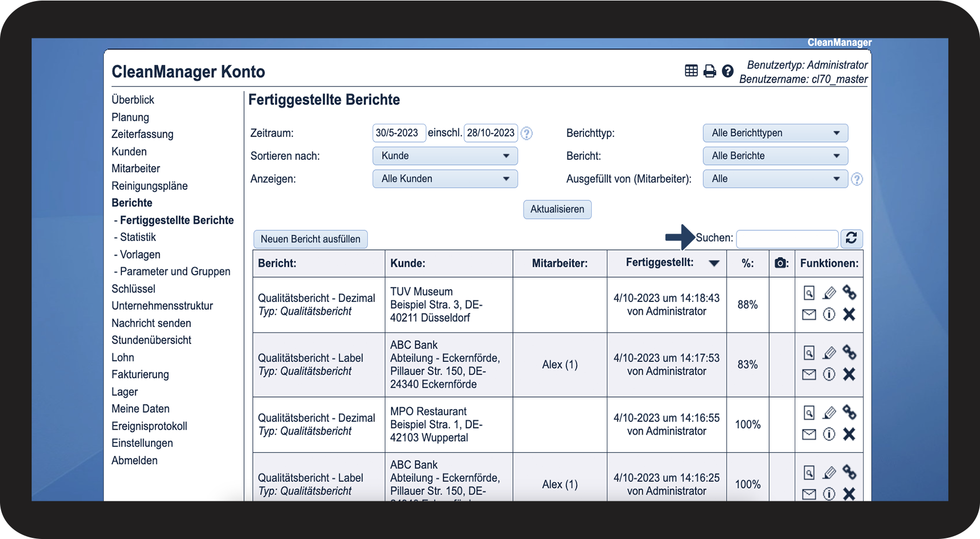
Task: Open Überblick in sidebar
Action: pyautogui.click(x=133, y=100)
